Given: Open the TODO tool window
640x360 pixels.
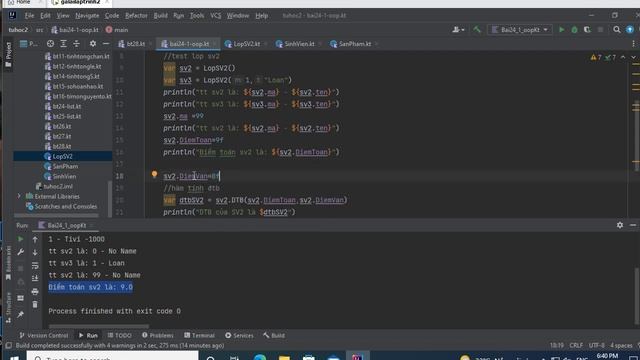Looking at the screenshot, I should pyautogui.click(x=120, y=335).
